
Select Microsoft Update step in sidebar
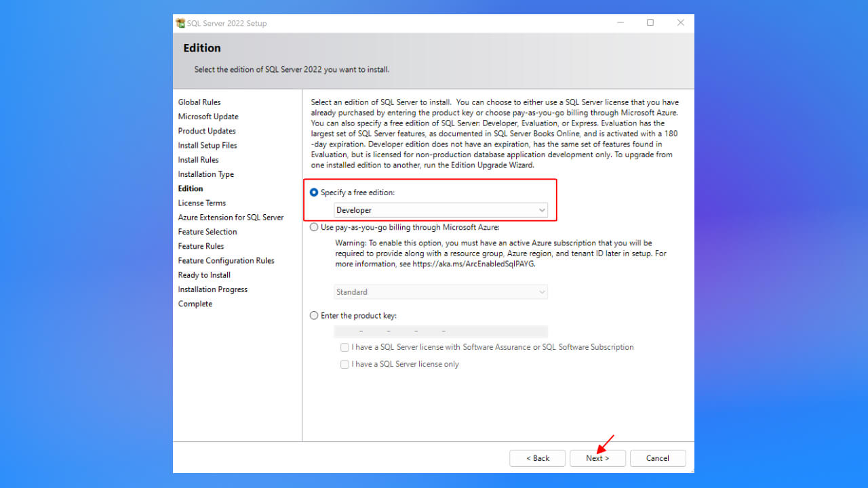pos(208,117)
